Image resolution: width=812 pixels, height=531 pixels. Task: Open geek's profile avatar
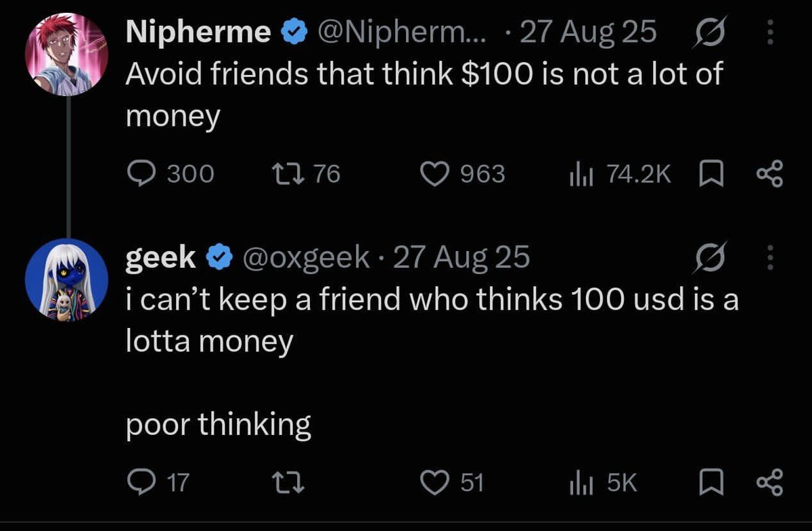pyautogui.click(x=66, y=280)
